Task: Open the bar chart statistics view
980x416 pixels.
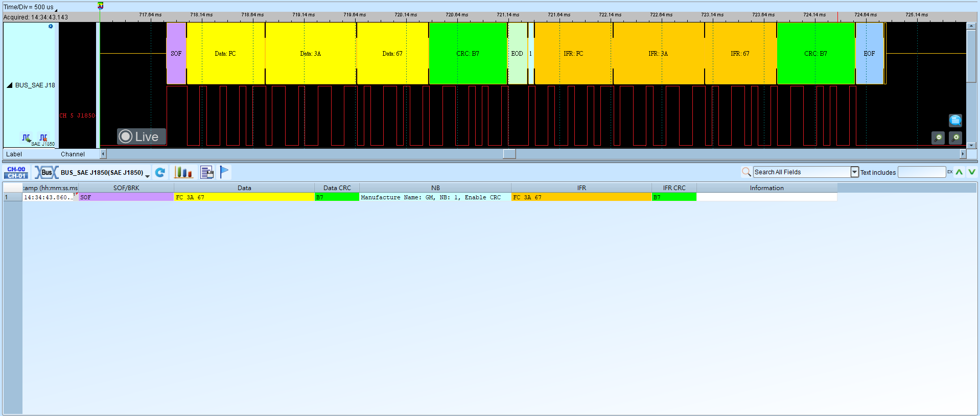Action: (x=183, y=172)
